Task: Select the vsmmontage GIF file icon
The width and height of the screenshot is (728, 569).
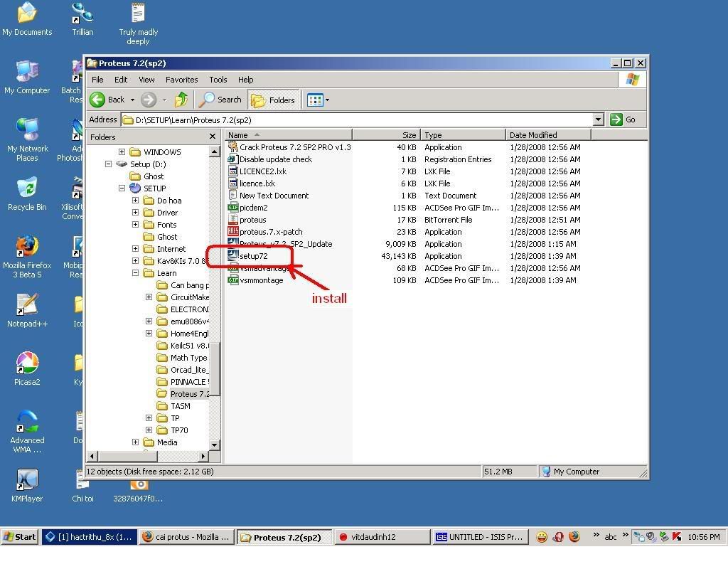Action: pos(233,280)
